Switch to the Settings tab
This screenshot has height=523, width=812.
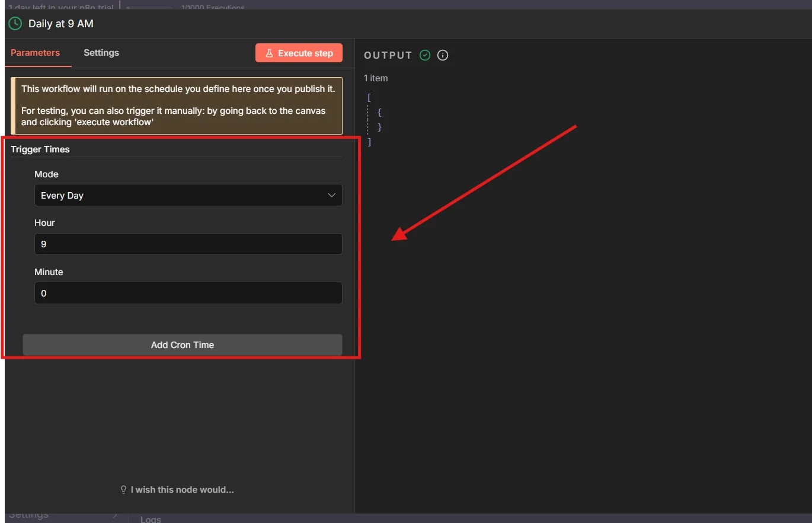tap(101, 52)
